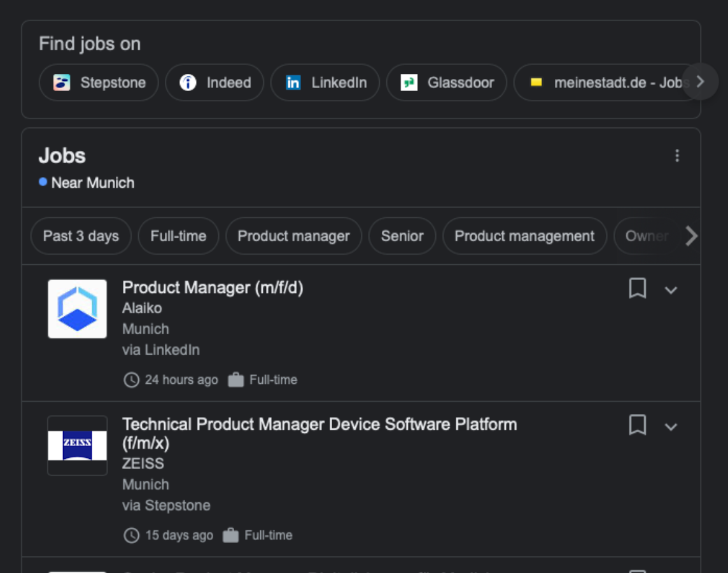Click via Stepstone source text
The image size is (728, 573).
point(166,506)
